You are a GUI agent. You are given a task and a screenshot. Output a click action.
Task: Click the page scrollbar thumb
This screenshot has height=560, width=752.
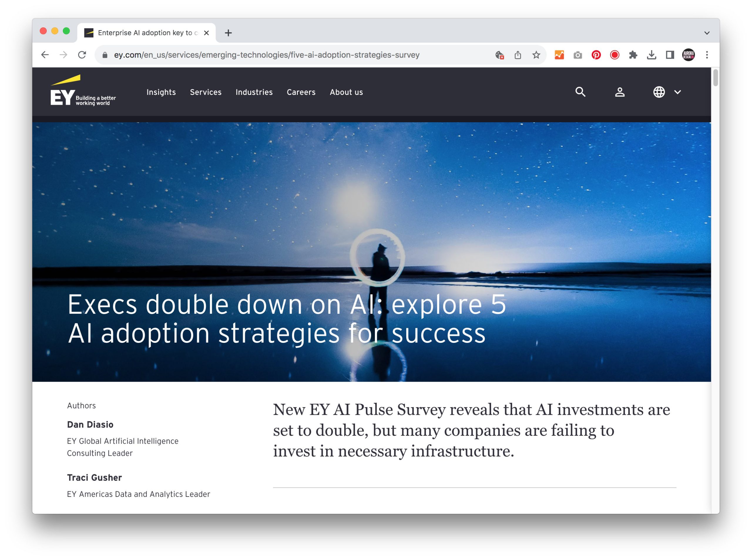point(715,78)
